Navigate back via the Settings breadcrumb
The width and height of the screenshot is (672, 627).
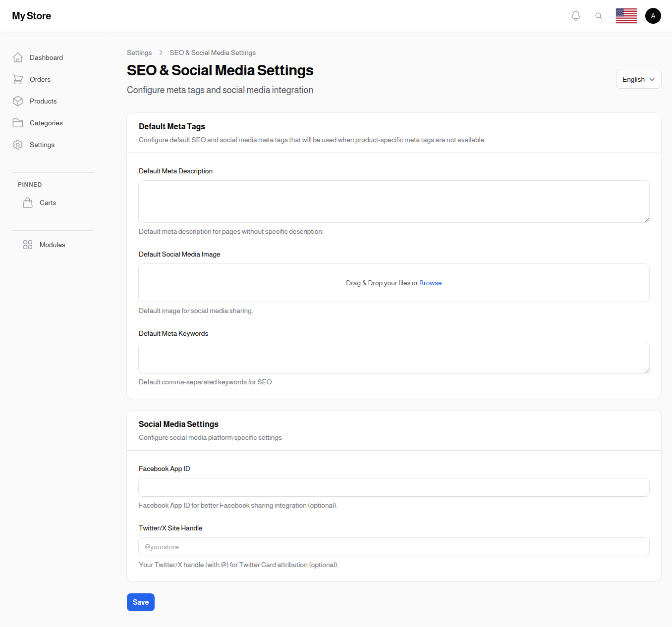click(139, 52)
